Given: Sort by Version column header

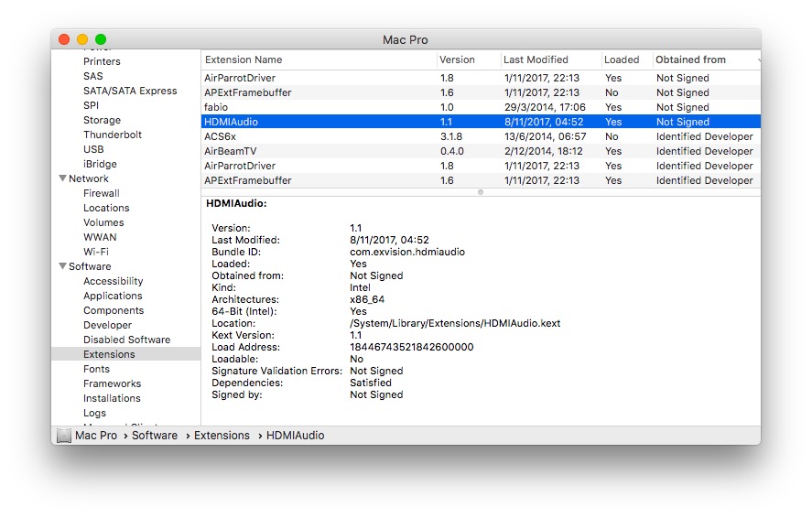Looking at the screenshot, I should tap(469, 60).
